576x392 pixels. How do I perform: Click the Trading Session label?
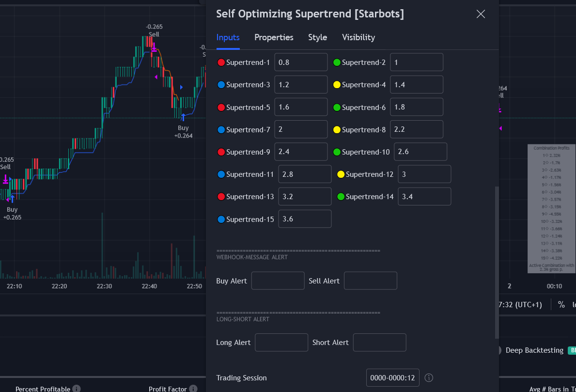(x=241, y=378)
